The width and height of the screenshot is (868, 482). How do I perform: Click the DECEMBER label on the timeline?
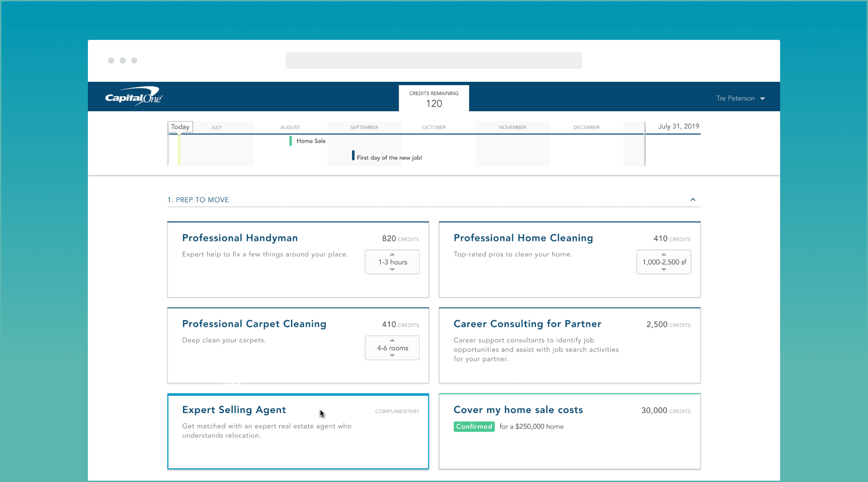pos(586,127)
